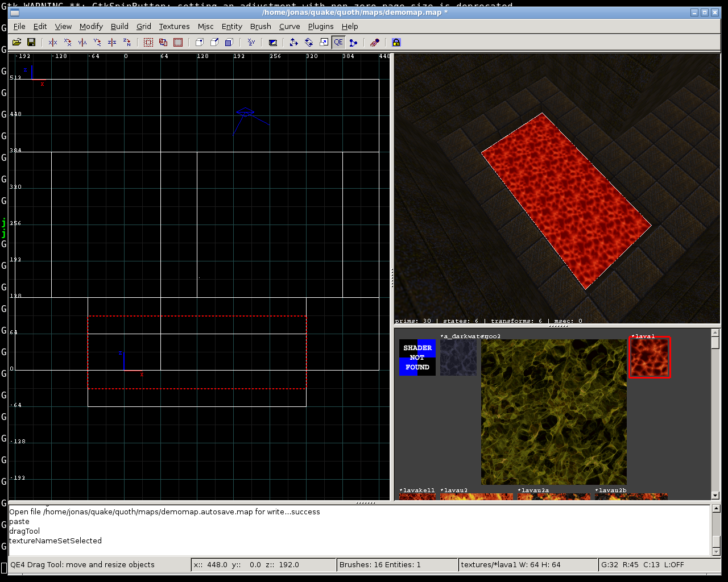Choose the *lavau2a texture
The height and width of the screenshot is (582, 728).
(x=554, y=496)
